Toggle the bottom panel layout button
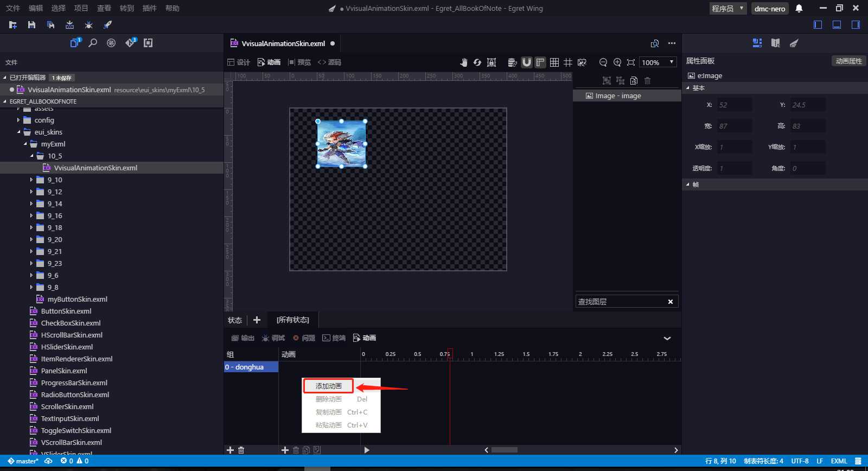868x471 pixels. coord(837,24)
